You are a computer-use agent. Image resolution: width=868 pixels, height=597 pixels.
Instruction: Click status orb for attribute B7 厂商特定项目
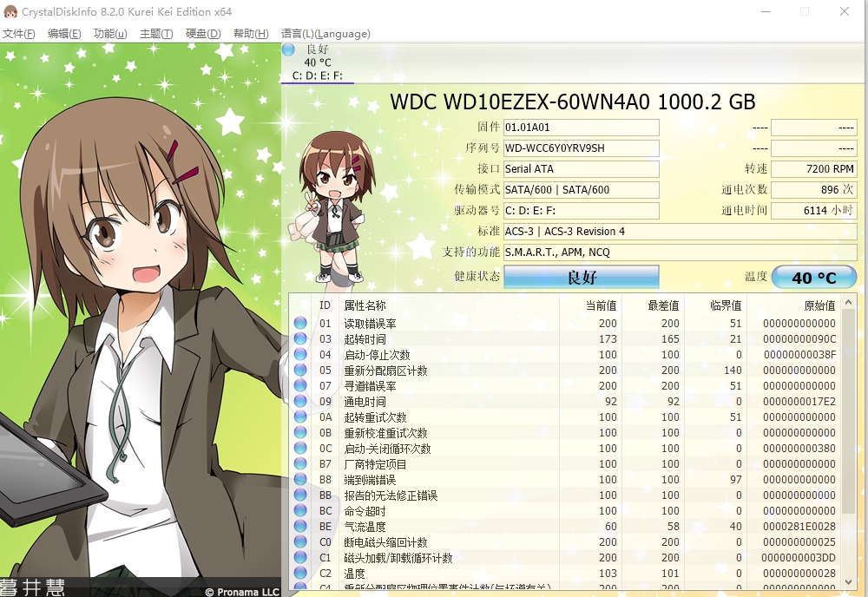[300, 463]
